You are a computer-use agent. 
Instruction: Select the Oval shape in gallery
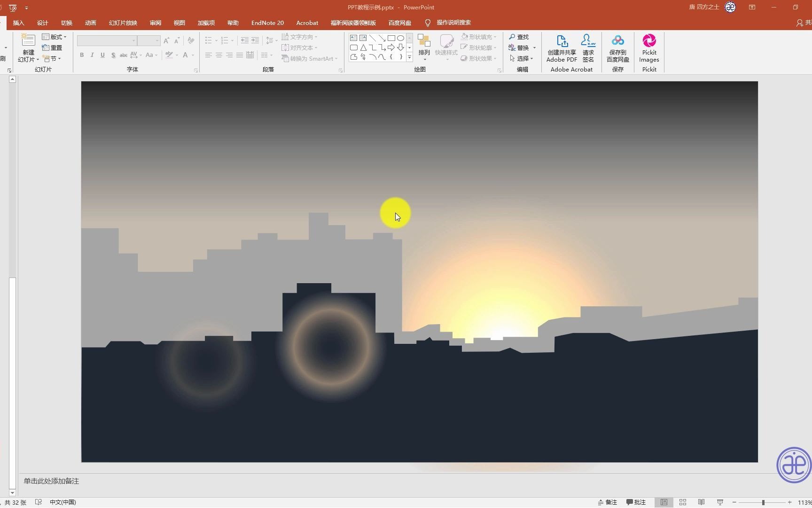(x=400, y=38)
